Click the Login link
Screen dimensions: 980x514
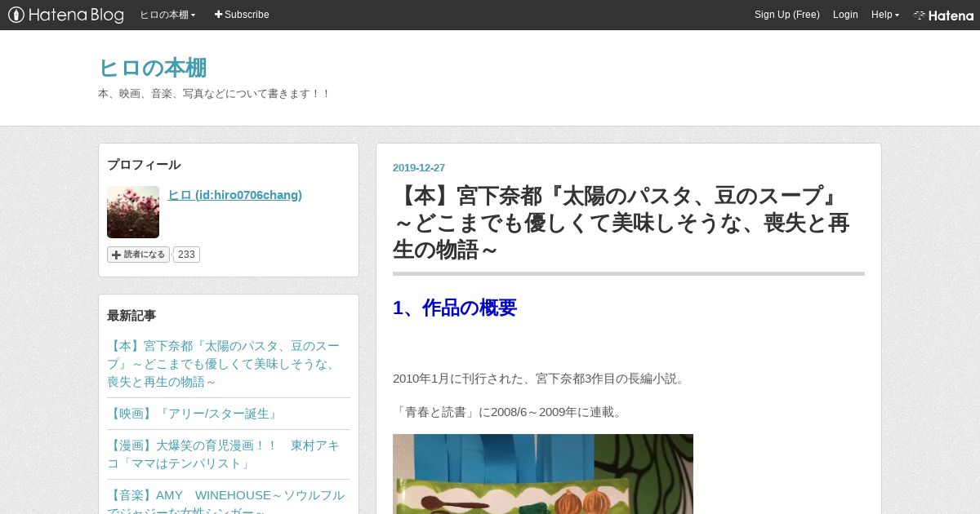pos(845,15)
